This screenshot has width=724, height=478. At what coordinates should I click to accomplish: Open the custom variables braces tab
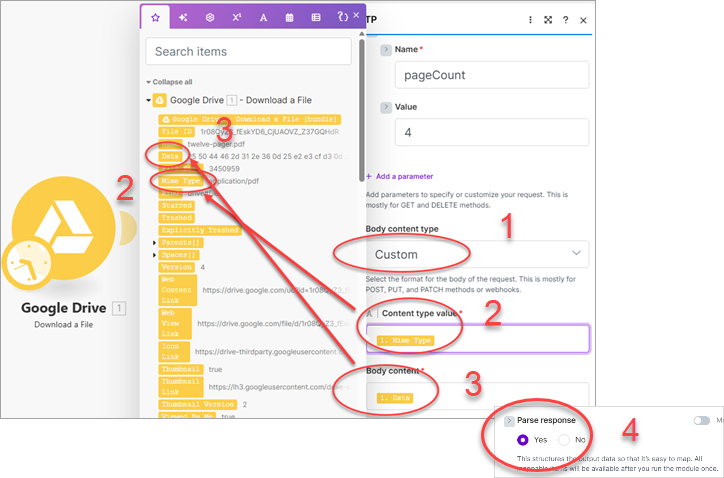pyautogui.click(x=342, y=17)
